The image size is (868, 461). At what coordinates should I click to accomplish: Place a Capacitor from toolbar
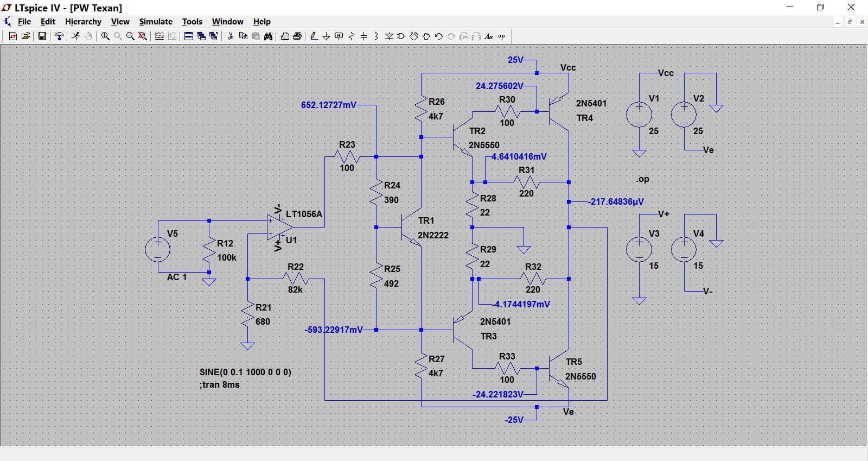[364, 36]
